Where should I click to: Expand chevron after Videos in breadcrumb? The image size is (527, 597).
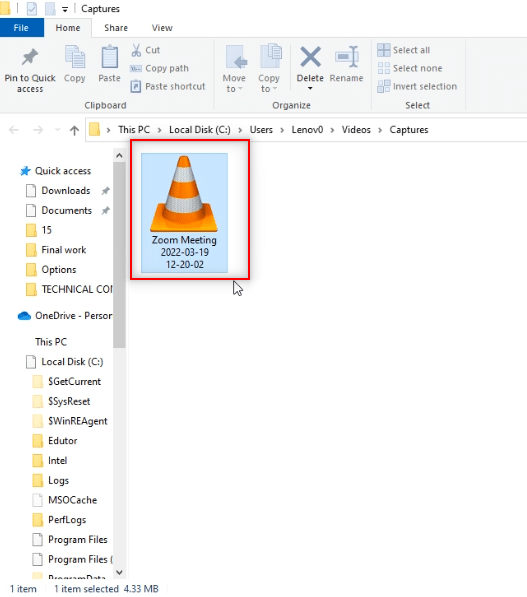380,130
